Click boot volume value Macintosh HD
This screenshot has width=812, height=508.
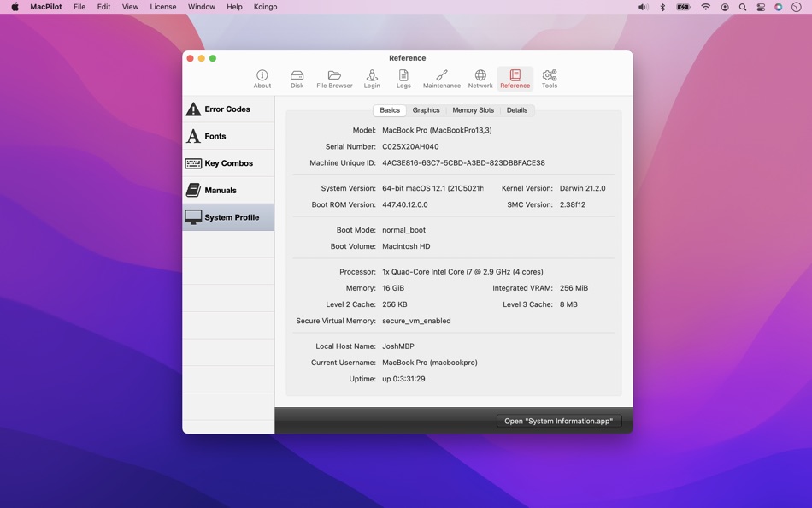406,246
